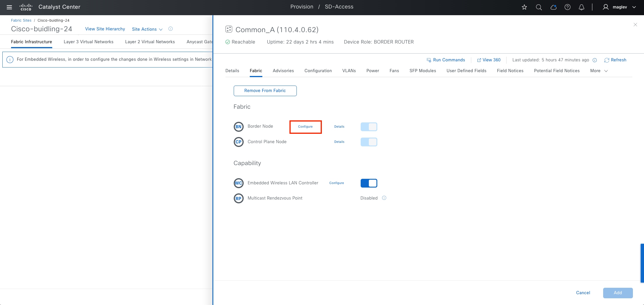The height and width of the screenshot is (305, 644).
Task: Expand the Site Actions dropdown
Action: tap(147, 29)
